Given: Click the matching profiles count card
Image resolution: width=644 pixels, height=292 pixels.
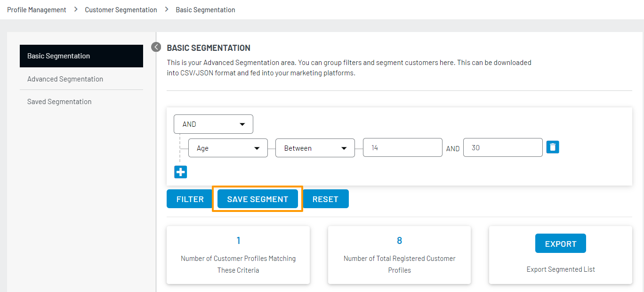Looking at the screenshot, I should click(x=238, y=255).
